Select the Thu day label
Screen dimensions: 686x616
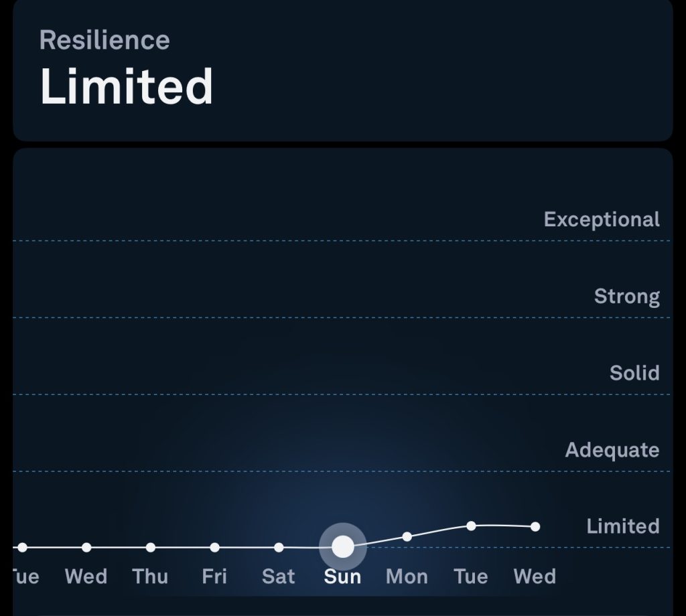pos(150,576)
